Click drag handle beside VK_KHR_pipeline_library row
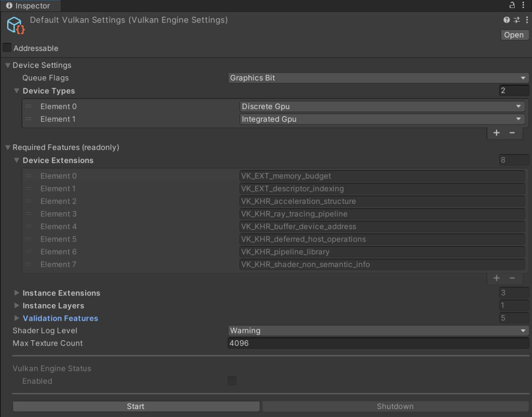This screenshot has width=532, height=417. click(x=29, y=252)
